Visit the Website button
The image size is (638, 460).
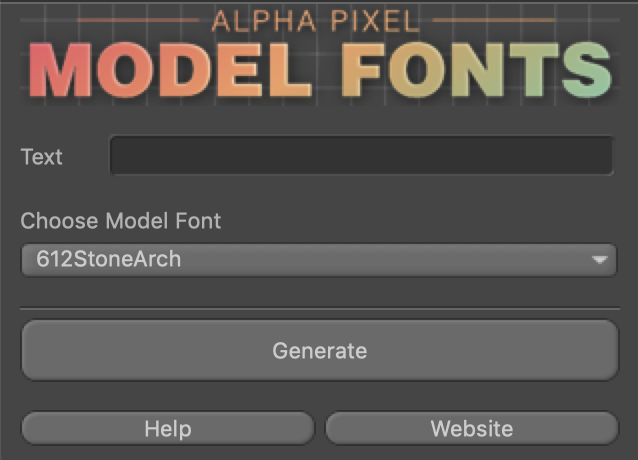click(x=472, y=428)
